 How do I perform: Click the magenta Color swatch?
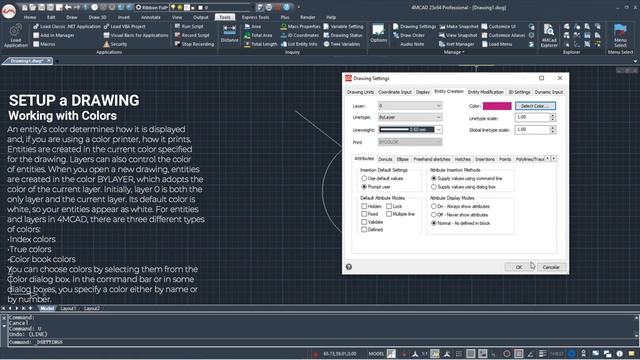(497, 106)
